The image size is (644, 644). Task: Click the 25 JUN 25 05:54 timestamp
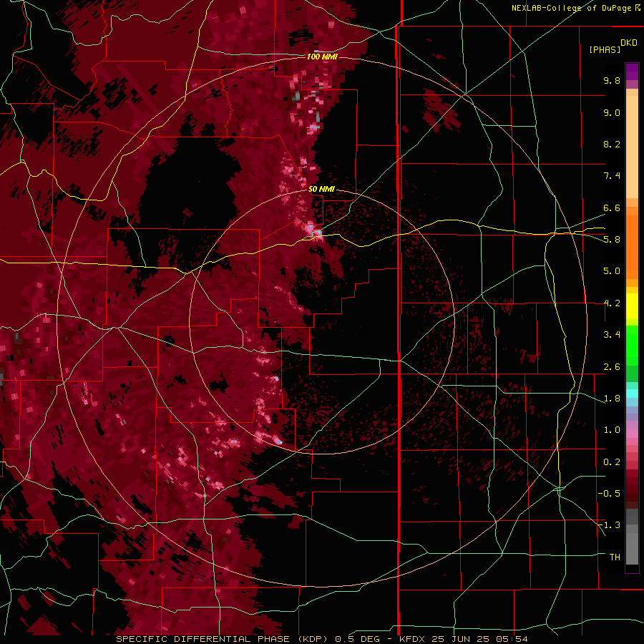click(479, 639)
